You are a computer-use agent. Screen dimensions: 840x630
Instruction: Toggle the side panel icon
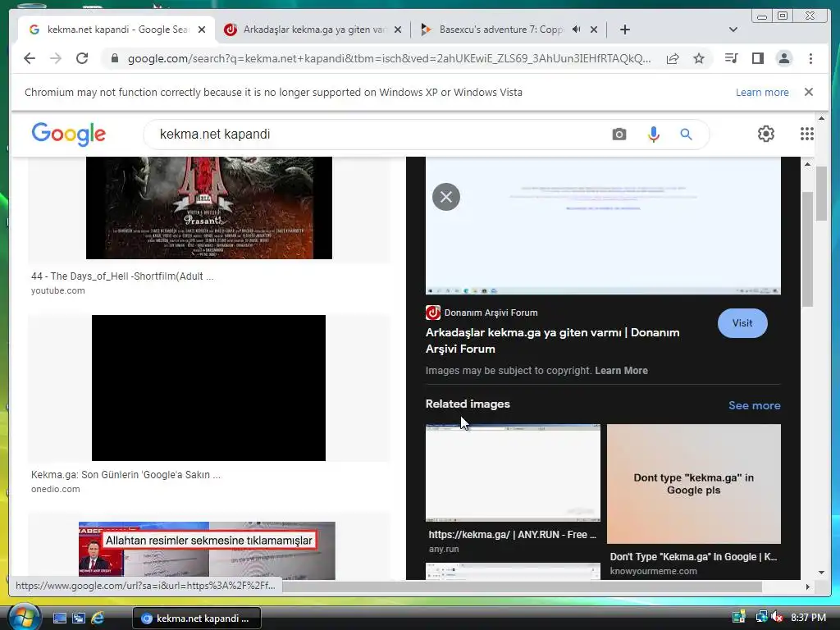pos(757,58)
